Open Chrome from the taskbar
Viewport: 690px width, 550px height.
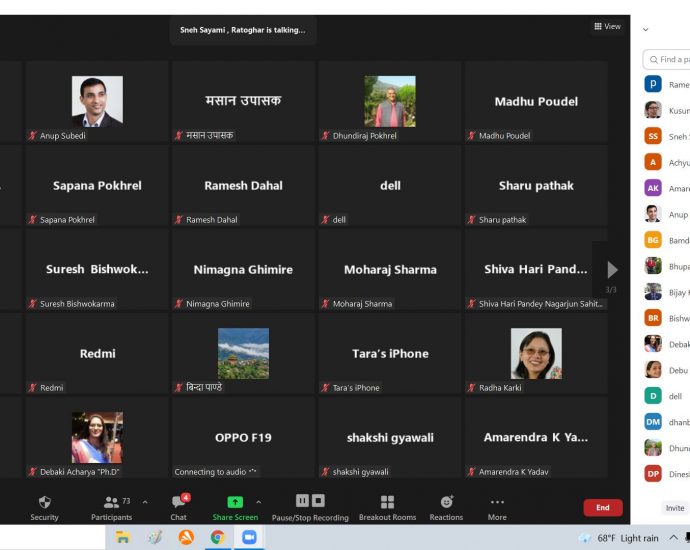point(217,537)
